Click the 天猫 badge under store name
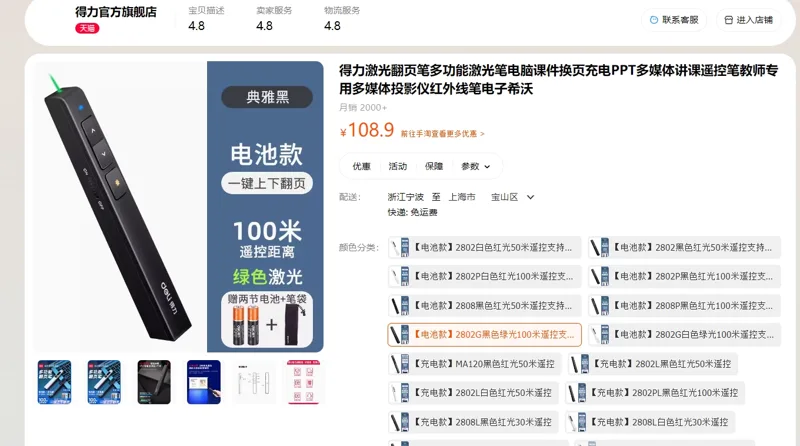The width and height of the screenshot is (800, 446). (87, 28)
